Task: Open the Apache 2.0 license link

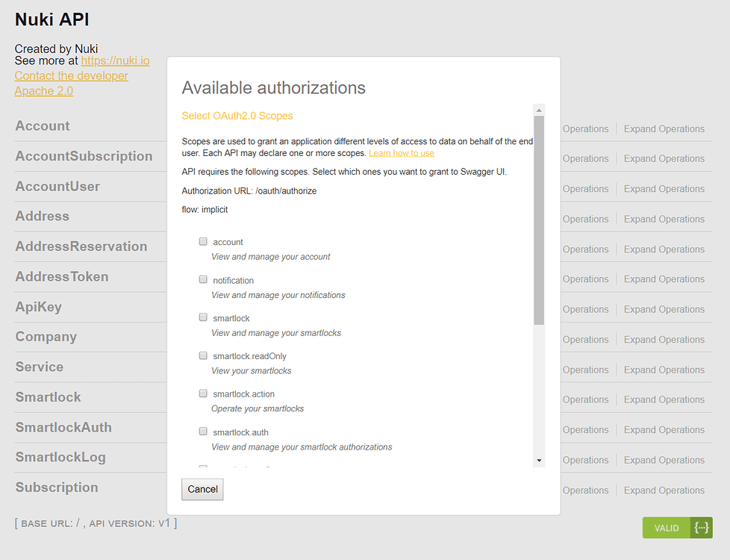Action: (44, 91)
